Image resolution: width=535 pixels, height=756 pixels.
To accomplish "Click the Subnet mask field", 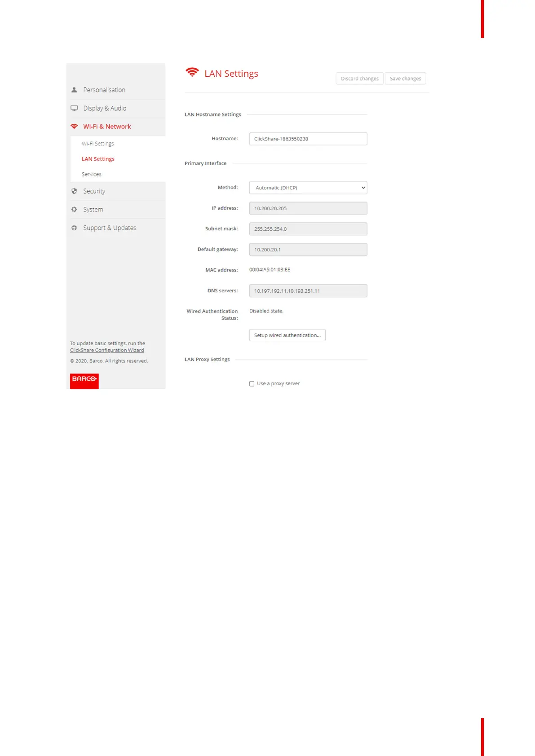I will pyautogui.click(x=308, y=229).
